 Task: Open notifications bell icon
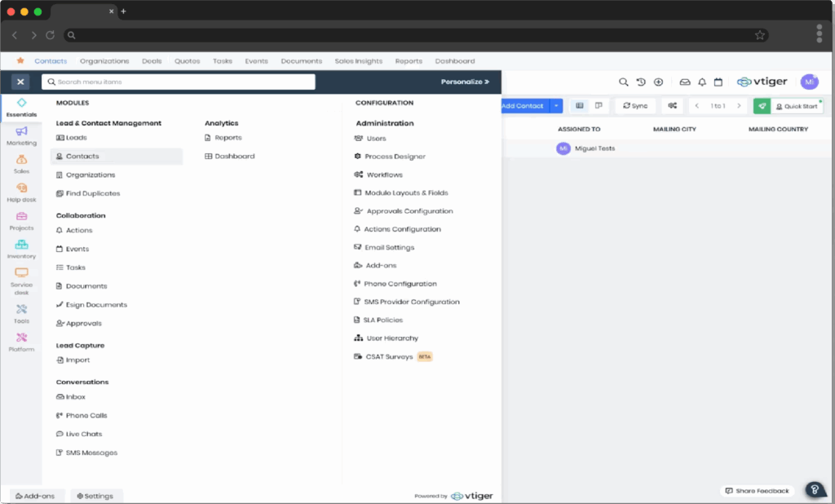click(702, 82)
